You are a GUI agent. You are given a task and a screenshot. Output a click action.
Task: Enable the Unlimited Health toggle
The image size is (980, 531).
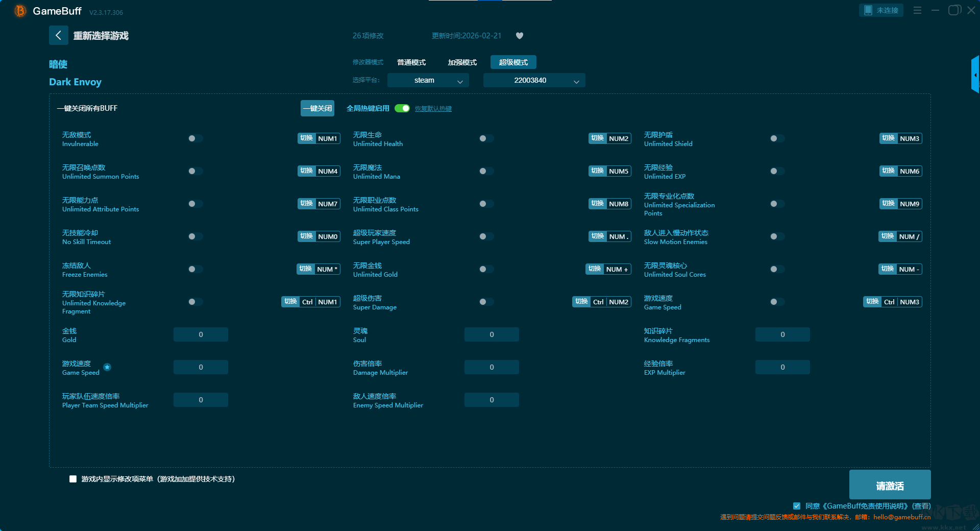(486, 138)
